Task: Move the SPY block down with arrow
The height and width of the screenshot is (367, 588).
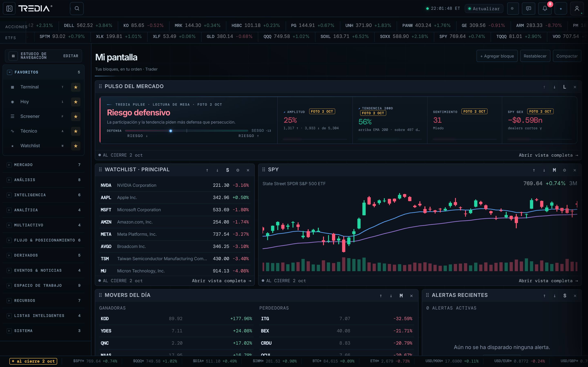Action: pyautogui.click(x=544, y=170)
